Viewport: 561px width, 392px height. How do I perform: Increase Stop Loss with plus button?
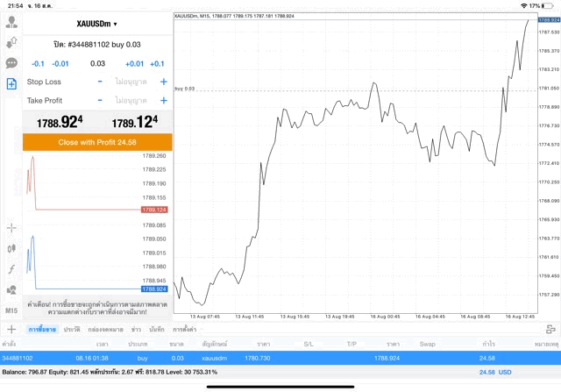tap(163, 82)
